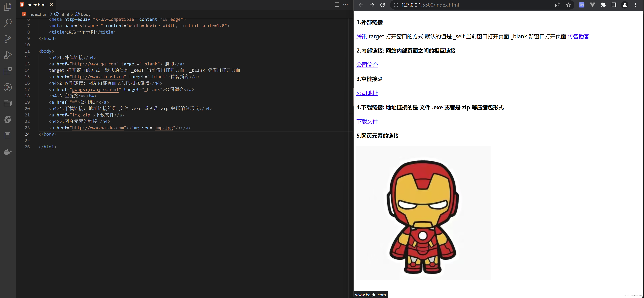Click the Iron Man image link
The width and height of the screenshot is (644, 298).
[x=423, y=213]
